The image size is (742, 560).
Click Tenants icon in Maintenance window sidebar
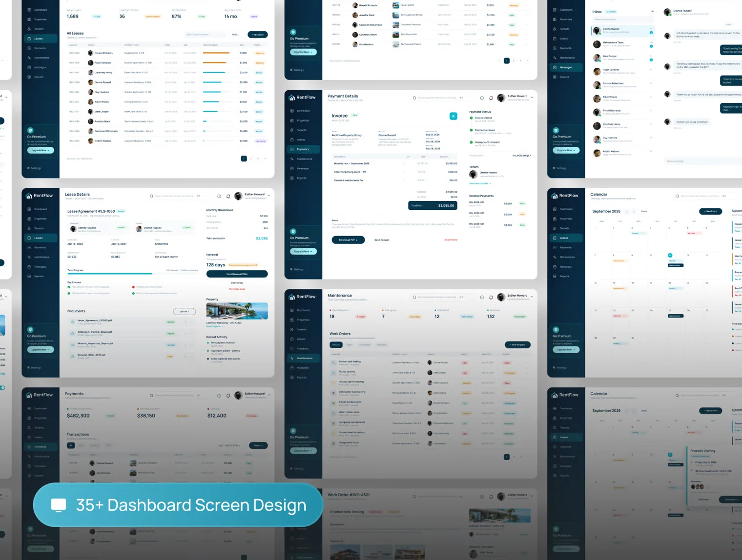click(292, 329)
